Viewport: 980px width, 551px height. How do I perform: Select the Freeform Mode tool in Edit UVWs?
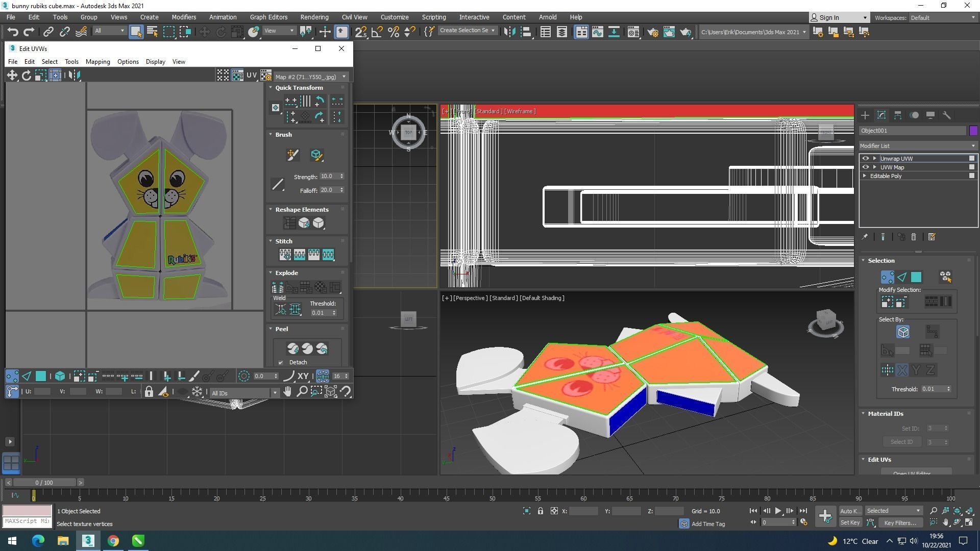55,76
